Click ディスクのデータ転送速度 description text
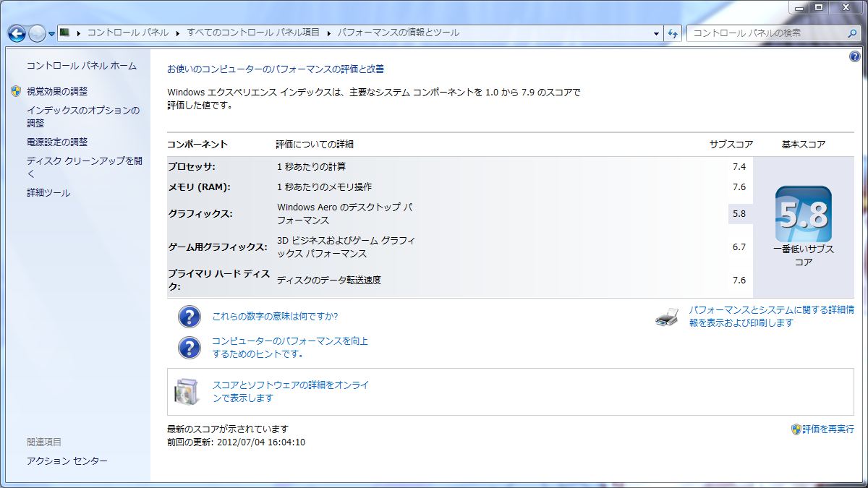Screen dimensions: 868x488 pyautogui.click(x=329, y=281)
